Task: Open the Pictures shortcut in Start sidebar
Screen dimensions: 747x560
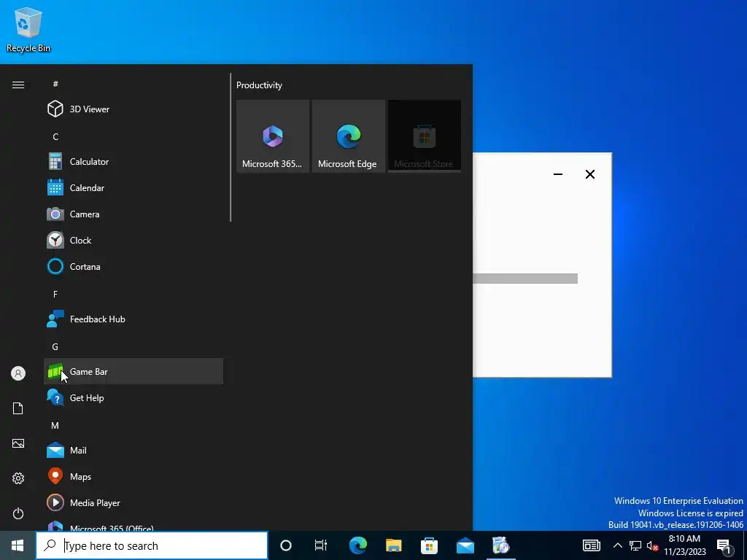Action: 18,443
